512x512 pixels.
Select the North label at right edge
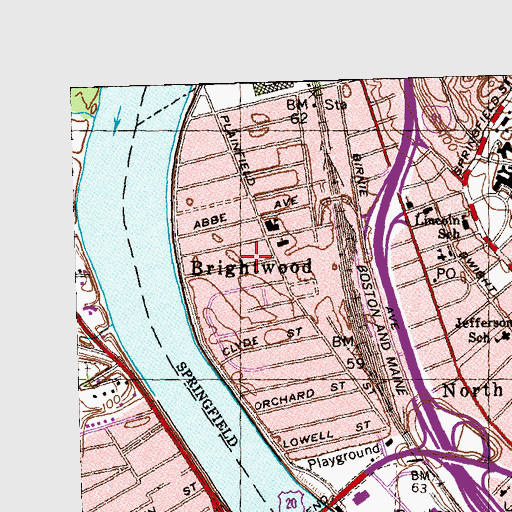pos(473,390)
